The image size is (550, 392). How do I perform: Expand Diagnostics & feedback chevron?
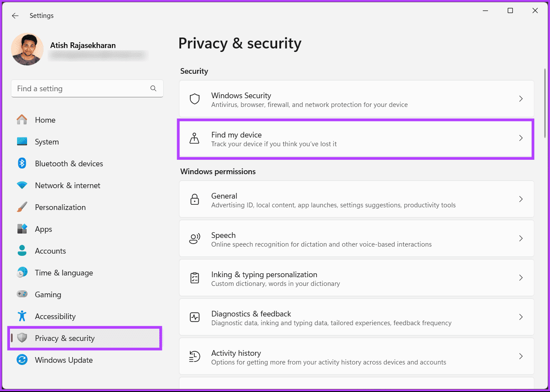click(x=521, y=317)
